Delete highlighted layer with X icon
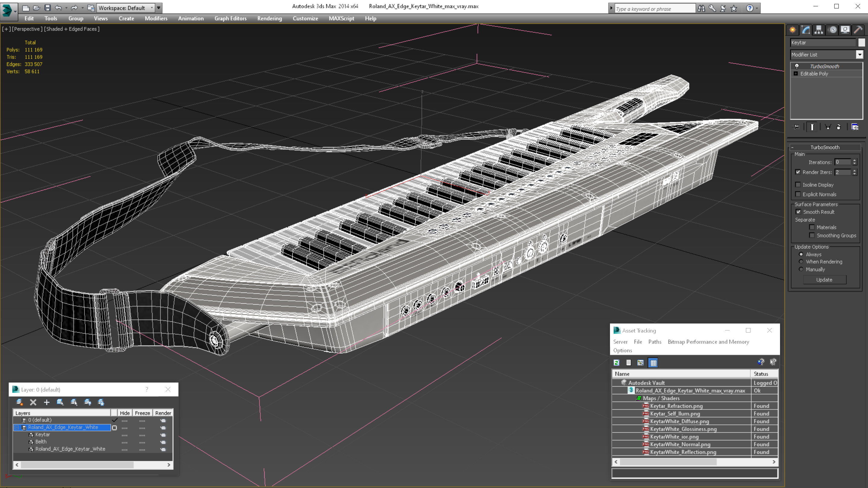This screenshot has width=868, height=488. pos(33,402)
